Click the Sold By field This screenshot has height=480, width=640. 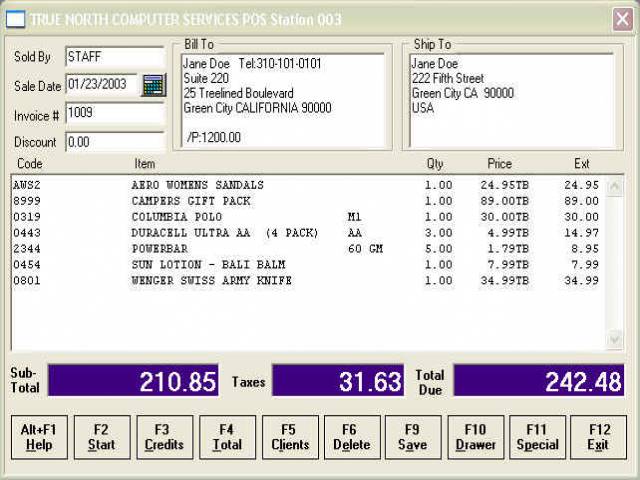(114, 57)
